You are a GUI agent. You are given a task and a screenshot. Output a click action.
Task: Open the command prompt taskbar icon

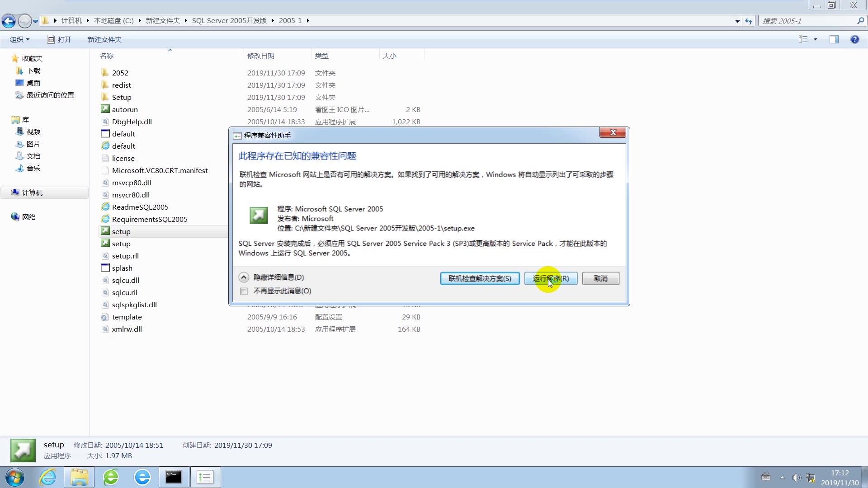click(x=174, y=477)
